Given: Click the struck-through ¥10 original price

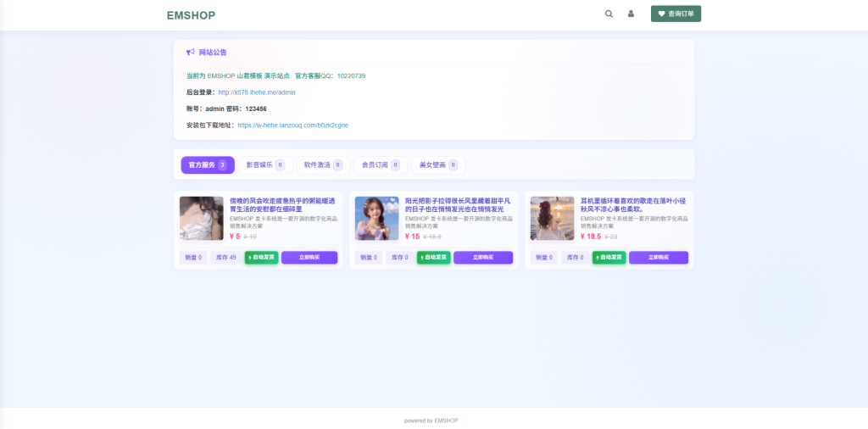Looking at the screenshot, I should tap(250, 237).
